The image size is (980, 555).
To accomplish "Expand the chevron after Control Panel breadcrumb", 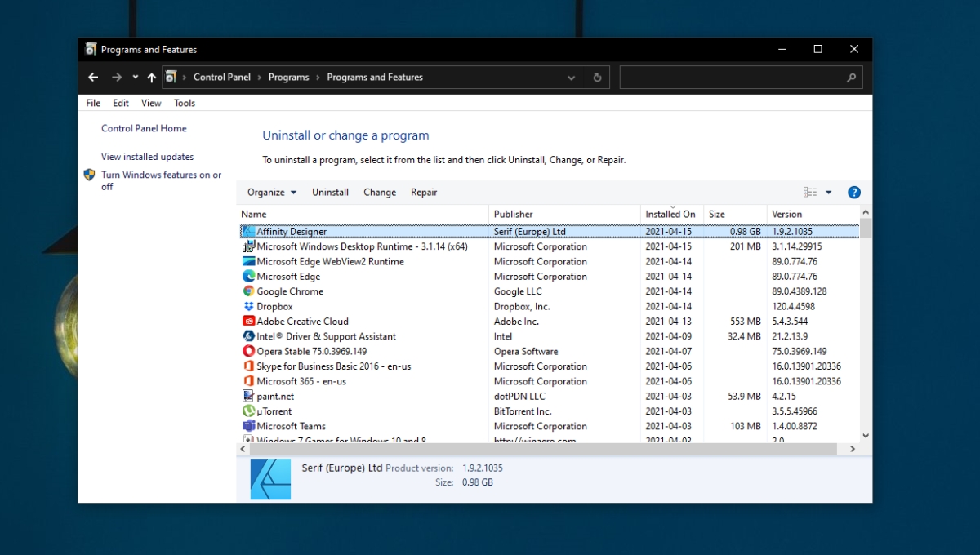I will coord(260,78).
